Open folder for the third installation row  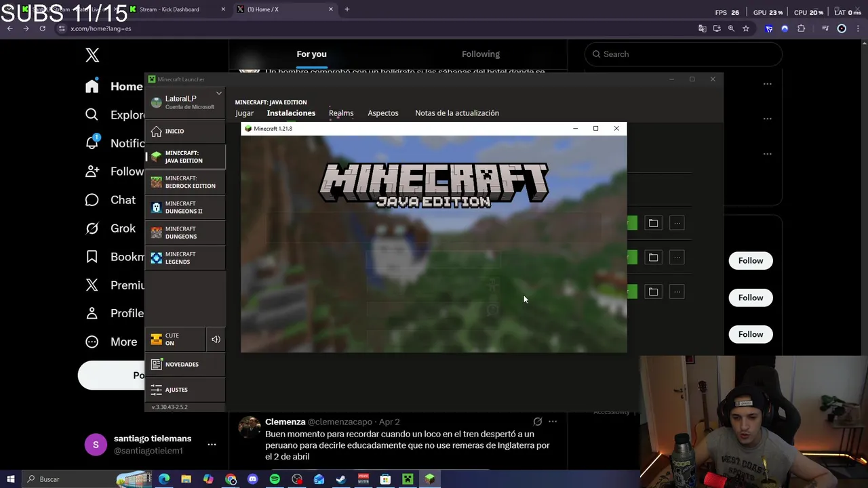click(653, 291)
